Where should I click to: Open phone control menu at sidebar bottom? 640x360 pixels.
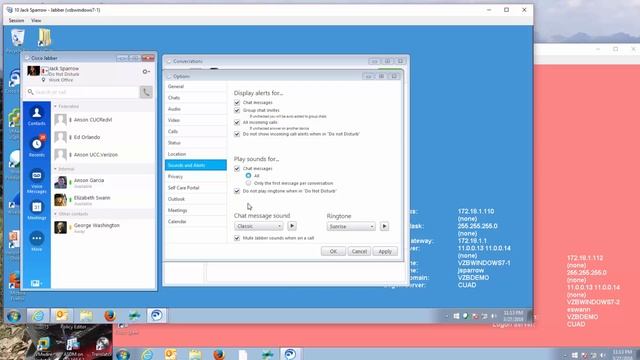coord(36,283)
